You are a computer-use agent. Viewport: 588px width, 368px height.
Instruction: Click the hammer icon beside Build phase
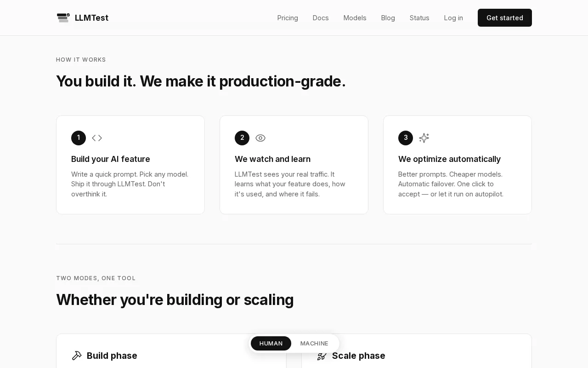[77, 356]
